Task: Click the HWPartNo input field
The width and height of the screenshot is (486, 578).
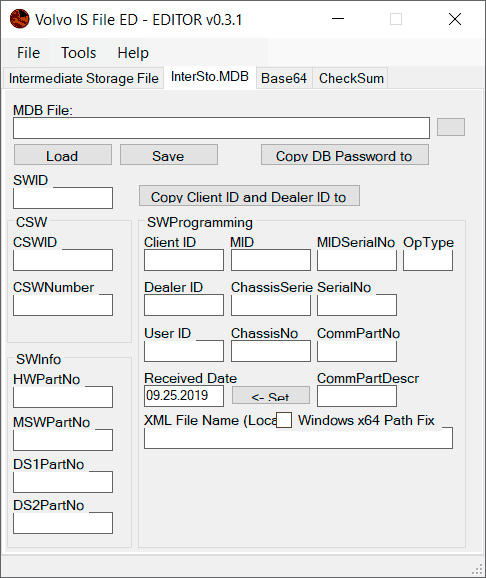Action: coord(63,397)
